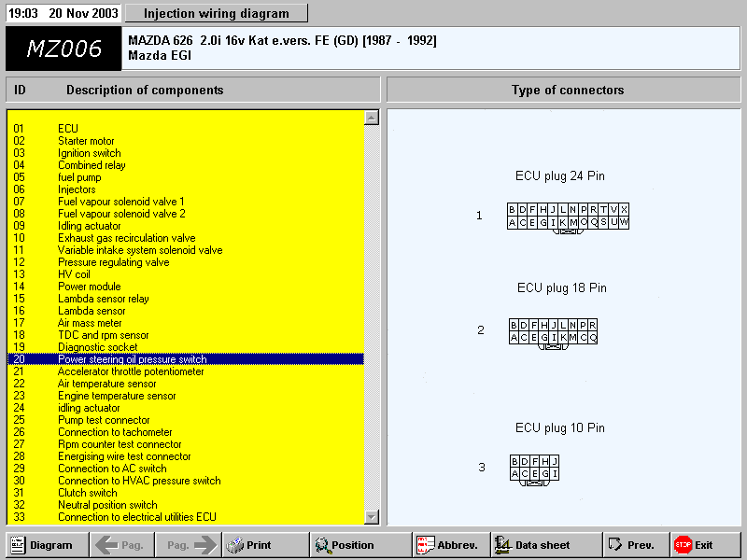Go to next page with right arrow
The height and width of the screenshot is (560, 747).
(189, 545)
